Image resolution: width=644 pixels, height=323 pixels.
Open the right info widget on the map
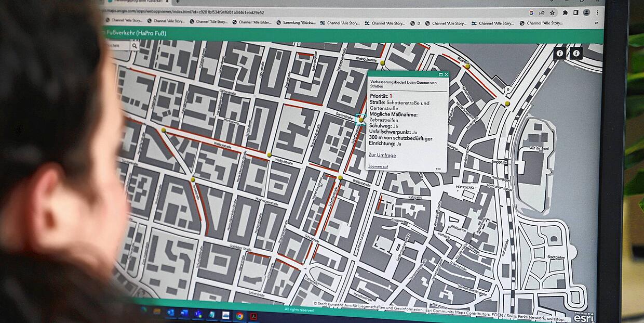click(x=576, y=53)
